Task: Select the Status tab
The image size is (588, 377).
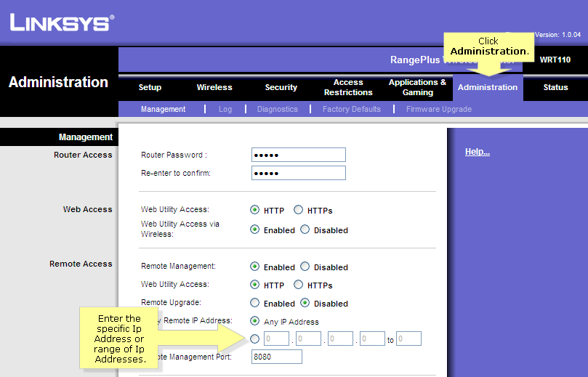Action: coord(555,88)
